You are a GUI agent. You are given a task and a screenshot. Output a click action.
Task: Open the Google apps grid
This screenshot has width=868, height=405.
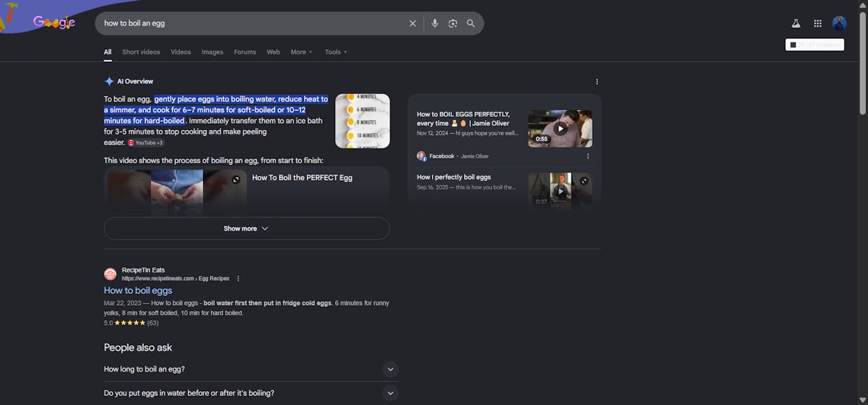[x=818, y=24]
